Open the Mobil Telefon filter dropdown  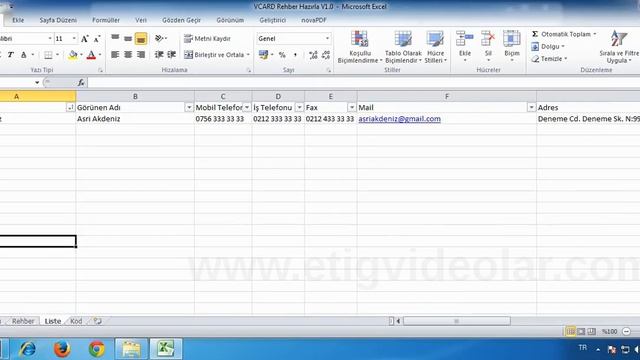tap(247, 107)
